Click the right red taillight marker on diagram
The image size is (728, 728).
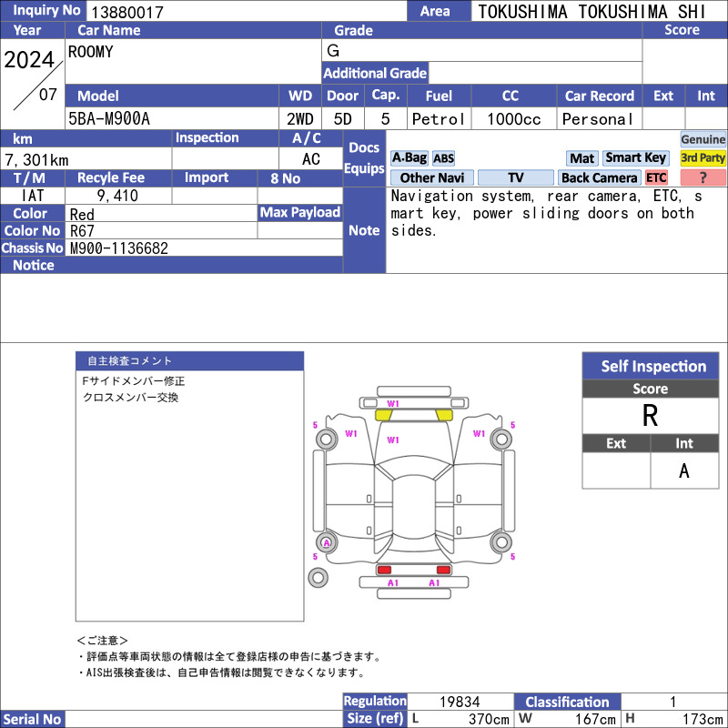click(443, 570)
